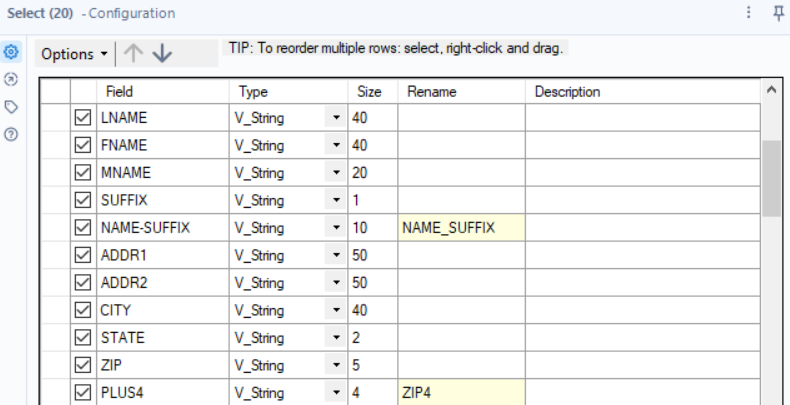Open the navigation icon in the sidebar
The width and height of the screenshot is (790, 405).
click(13, 79)
